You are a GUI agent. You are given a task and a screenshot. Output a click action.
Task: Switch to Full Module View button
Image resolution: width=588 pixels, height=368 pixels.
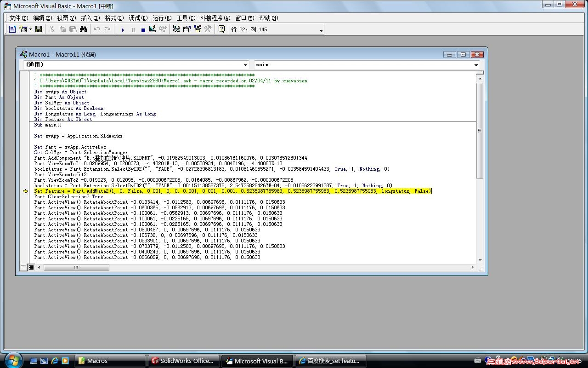pyautogui.click(x=31, y=267)
